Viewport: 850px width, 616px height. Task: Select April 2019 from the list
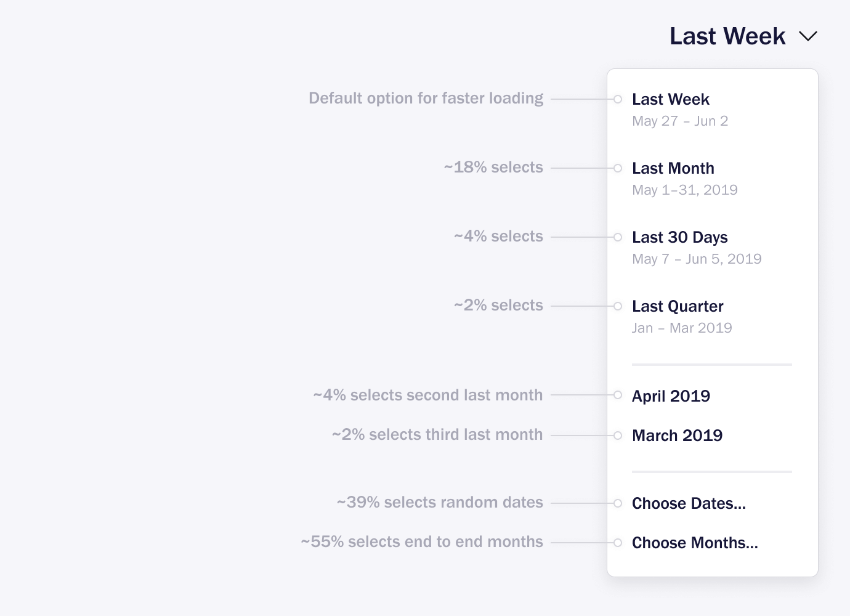671,395
